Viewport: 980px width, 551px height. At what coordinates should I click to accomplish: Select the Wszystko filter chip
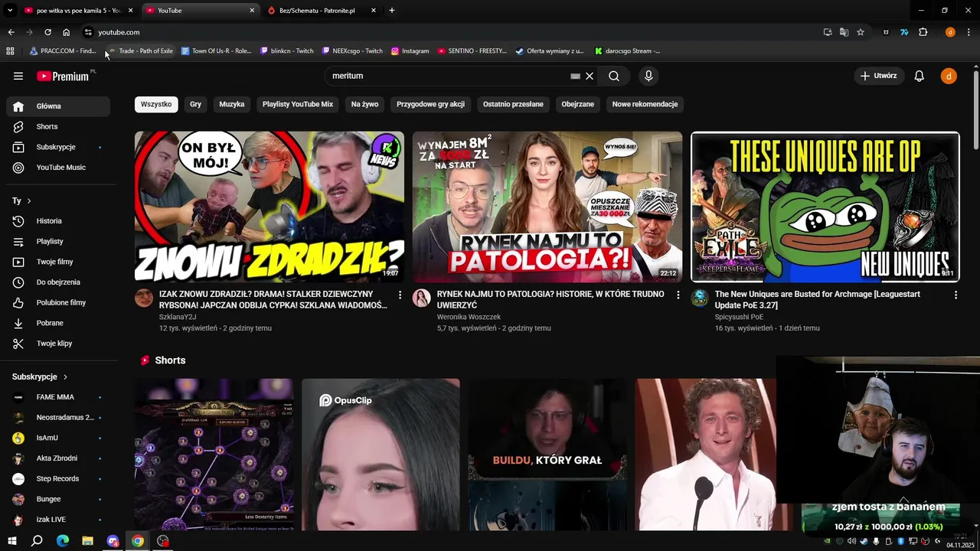(156, 104)
